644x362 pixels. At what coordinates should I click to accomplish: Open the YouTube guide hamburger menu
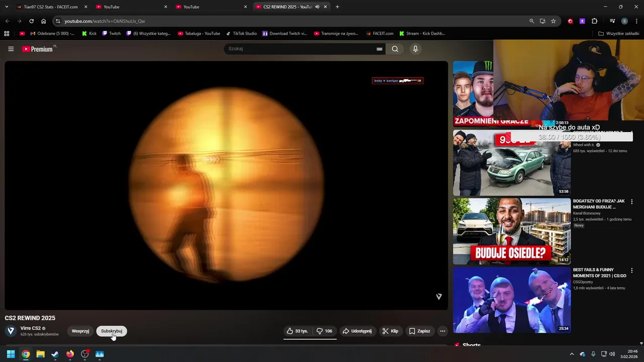click(11, 49)
